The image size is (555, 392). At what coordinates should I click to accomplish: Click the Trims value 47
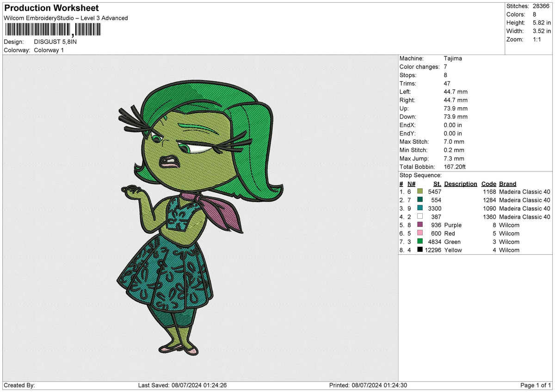click(x=447, y=84)
